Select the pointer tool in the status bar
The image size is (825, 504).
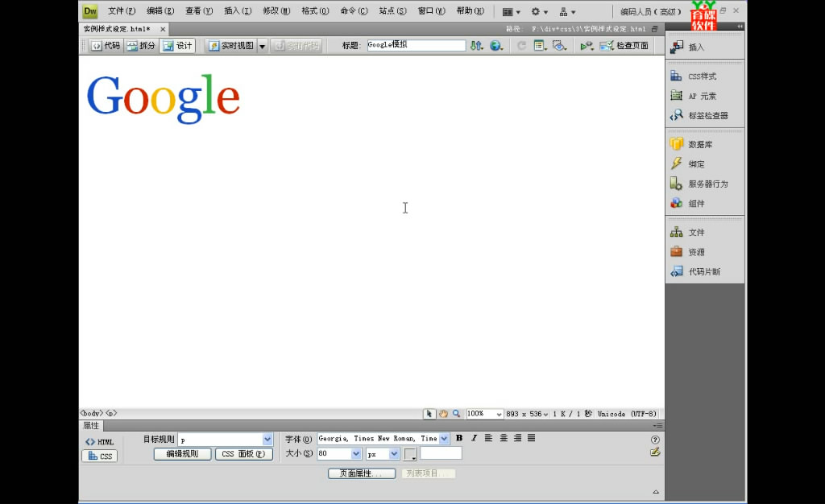point(429,414)
